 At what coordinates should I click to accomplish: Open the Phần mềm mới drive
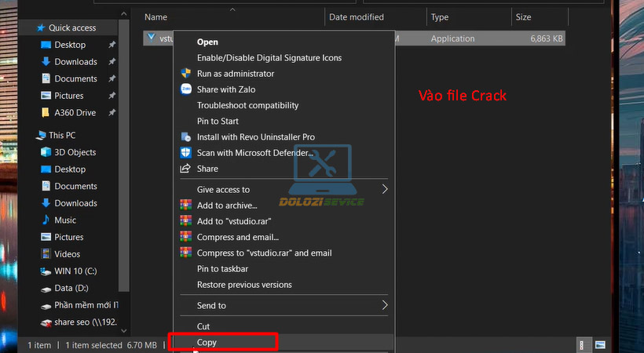pos(86,305)
